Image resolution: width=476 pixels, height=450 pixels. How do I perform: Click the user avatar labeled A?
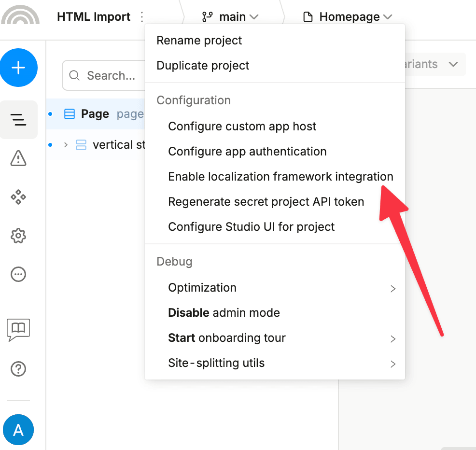18,430
